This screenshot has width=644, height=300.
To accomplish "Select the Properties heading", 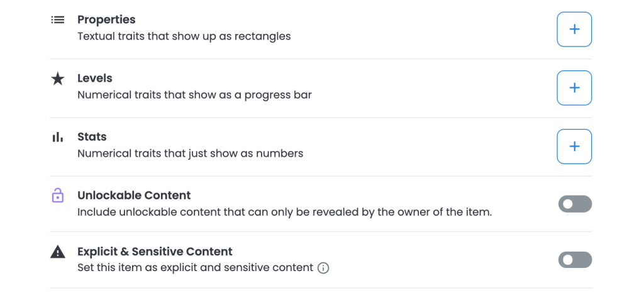I will click(106, 19).
